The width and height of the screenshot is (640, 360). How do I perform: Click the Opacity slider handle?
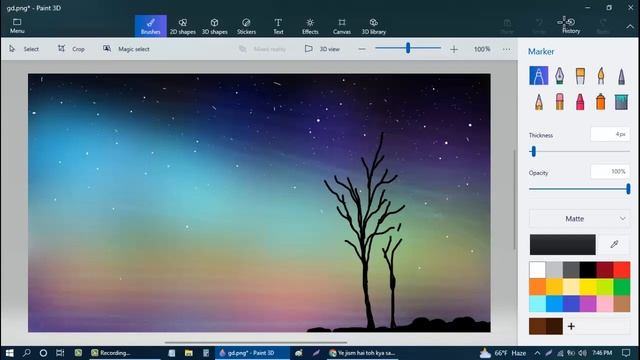tap(628, 189)
